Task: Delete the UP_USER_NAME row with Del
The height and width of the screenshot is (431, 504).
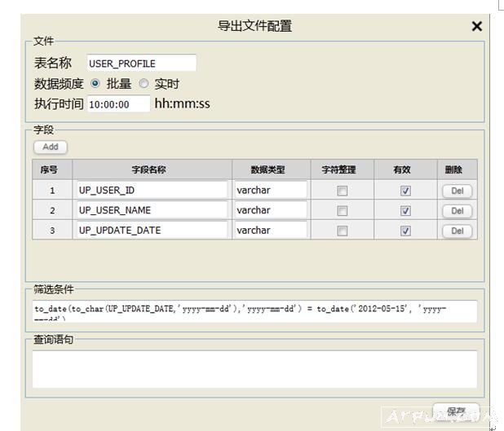Action: click(457, 211)
